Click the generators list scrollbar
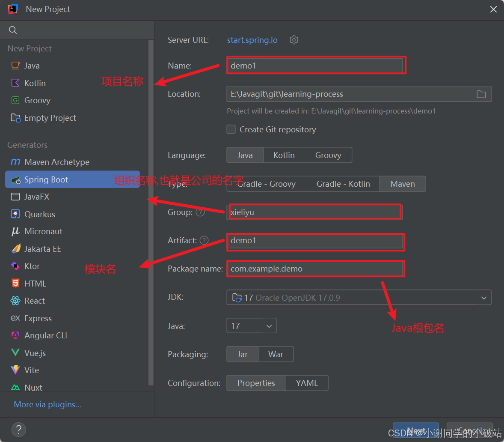The width and height of the screenshot is (504, 442). click(x=151, y=212)
